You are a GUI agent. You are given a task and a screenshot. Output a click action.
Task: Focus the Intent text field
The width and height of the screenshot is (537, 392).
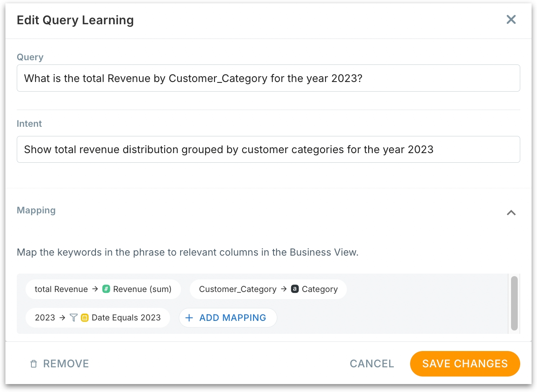268,149
